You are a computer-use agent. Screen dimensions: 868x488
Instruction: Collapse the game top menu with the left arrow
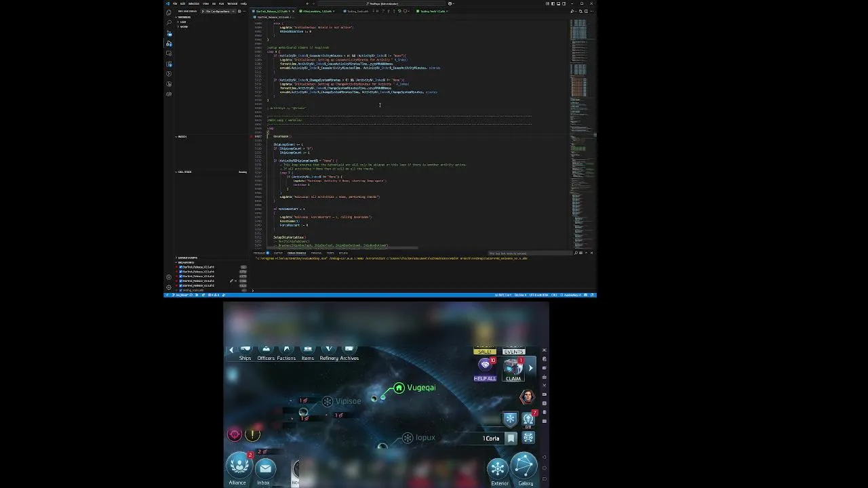point(231,350)
